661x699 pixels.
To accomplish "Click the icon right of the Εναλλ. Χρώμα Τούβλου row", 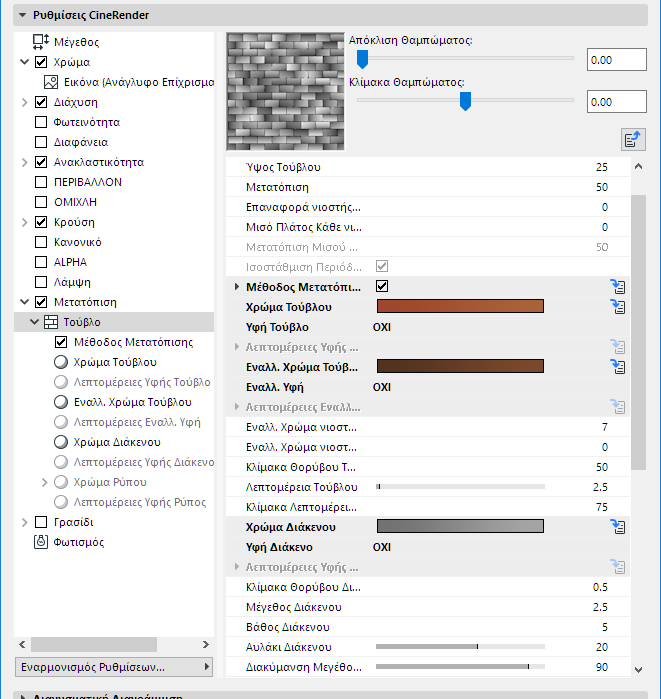I will pyautogui.click(x=617, y=367).
